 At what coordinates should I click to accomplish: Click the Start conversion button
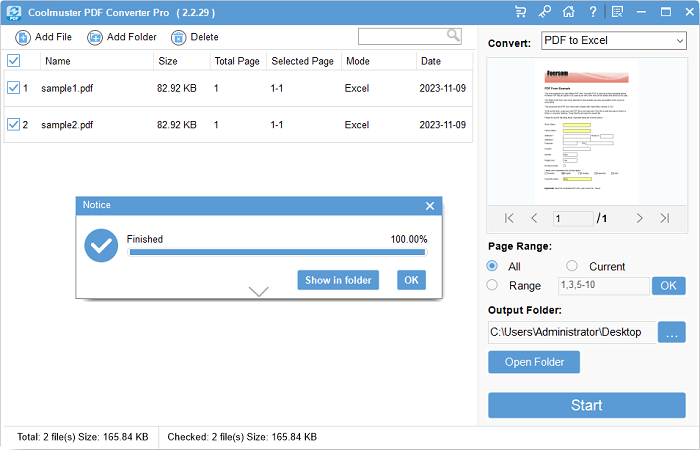coord(587,405)
